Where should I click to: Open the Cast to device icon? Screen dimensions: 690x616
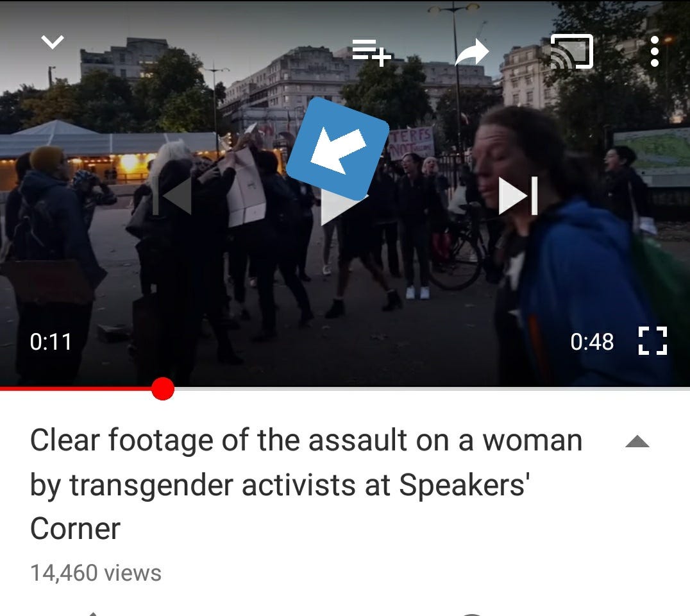pyautogui.click(x=571, y=51)
